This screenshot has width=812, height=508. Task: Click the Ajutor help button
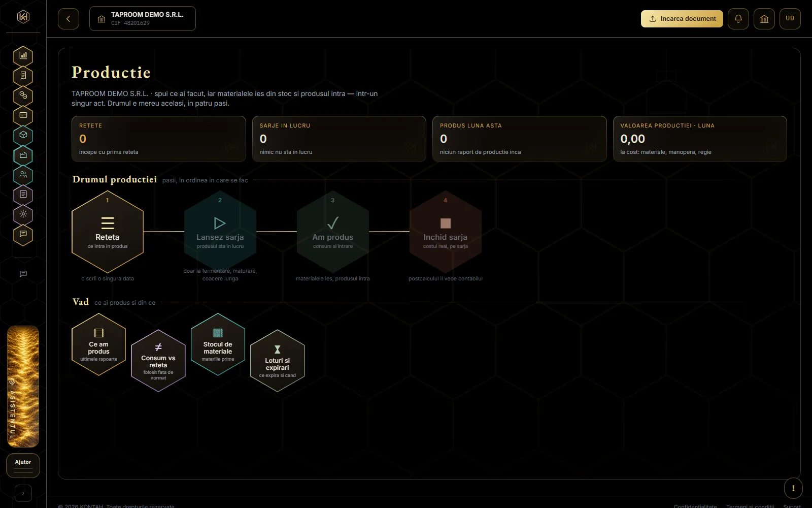[x=23, y=465]
